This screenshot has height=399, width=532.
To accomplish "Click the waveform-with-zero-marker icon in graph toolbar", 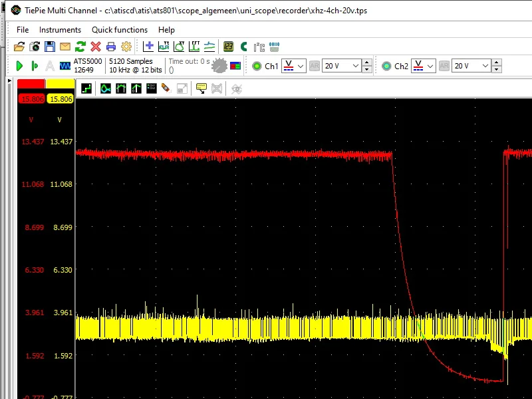I will click(136, 89).
